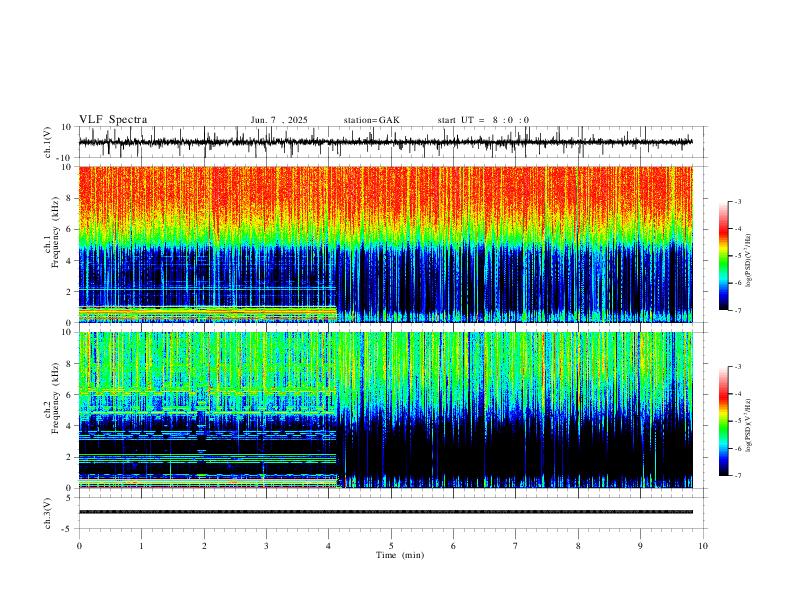The width and height of the screenshot is (792, 612).
Task: Click the ch.1 spectrogram plot area
Action: (x=385, y=244)
